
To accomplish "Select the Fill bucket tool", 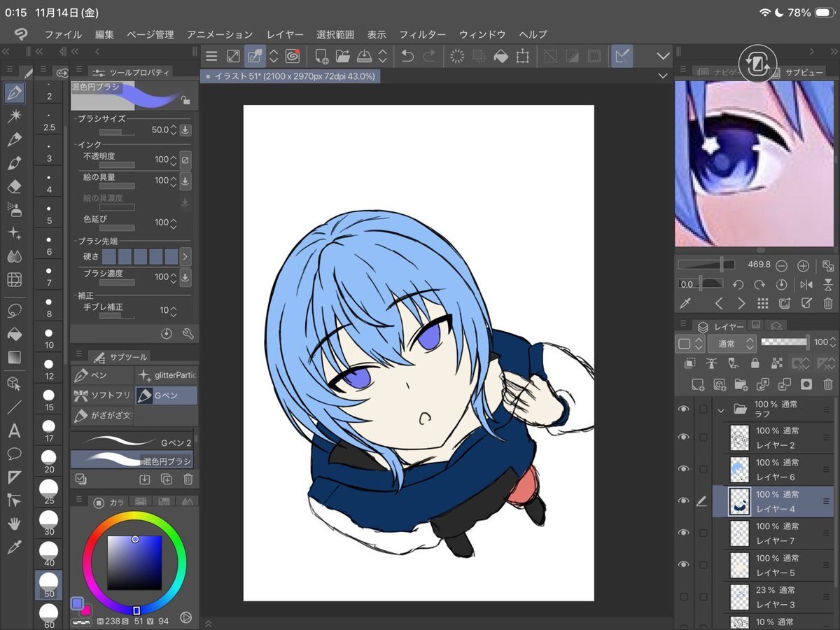I will pos(14,335).
